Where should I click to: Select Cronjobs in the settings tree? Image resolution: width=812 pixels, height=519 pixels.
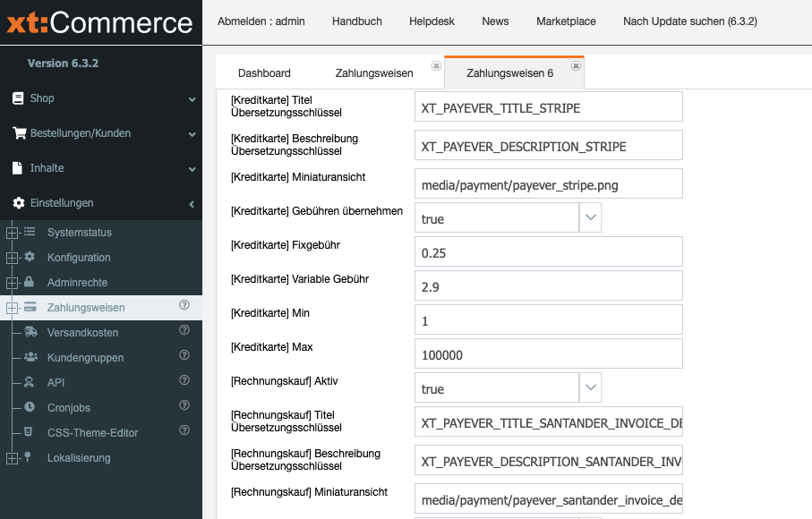[x=69, y=408]
